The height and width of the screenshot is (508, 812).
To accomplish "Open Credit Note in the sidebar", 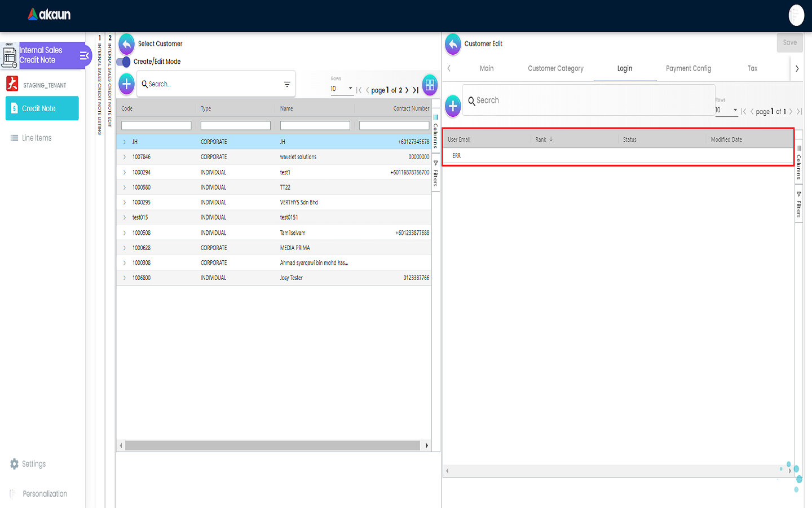I will 42,108.
